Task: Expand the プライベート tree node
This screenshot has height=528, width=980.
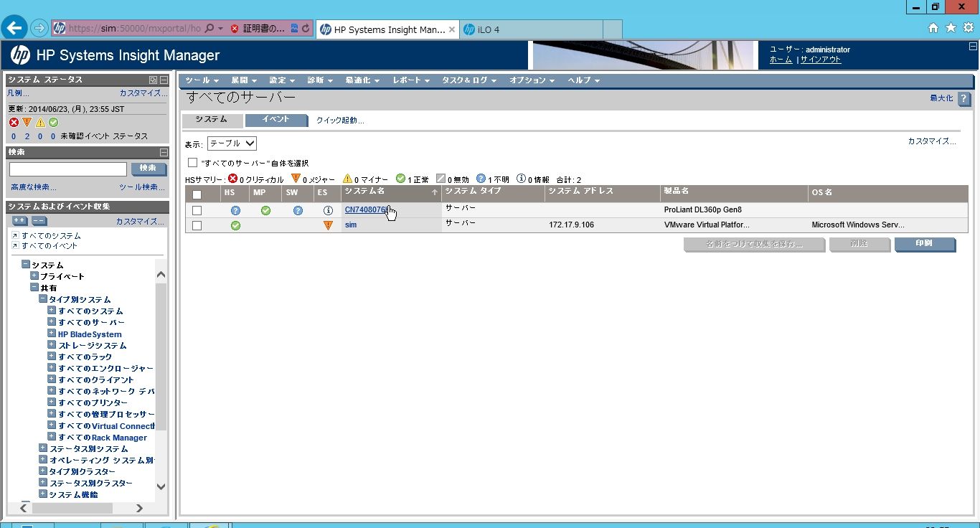Action: [34, 276]
